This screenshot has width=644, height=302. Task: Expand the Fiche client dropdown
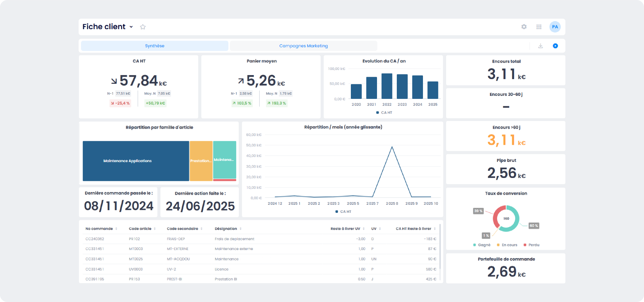tap(131, 27)
